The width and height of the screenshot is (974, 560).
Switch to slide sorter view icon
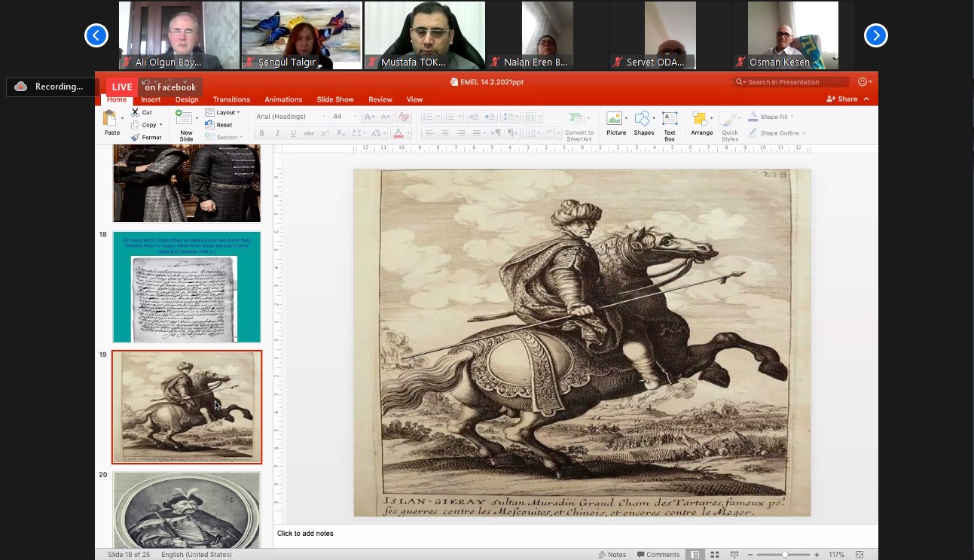[715, 555]
